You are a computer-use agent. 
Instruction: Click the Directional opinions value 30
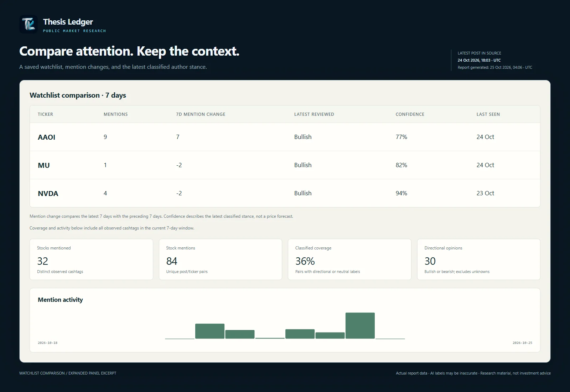[430, 261]
